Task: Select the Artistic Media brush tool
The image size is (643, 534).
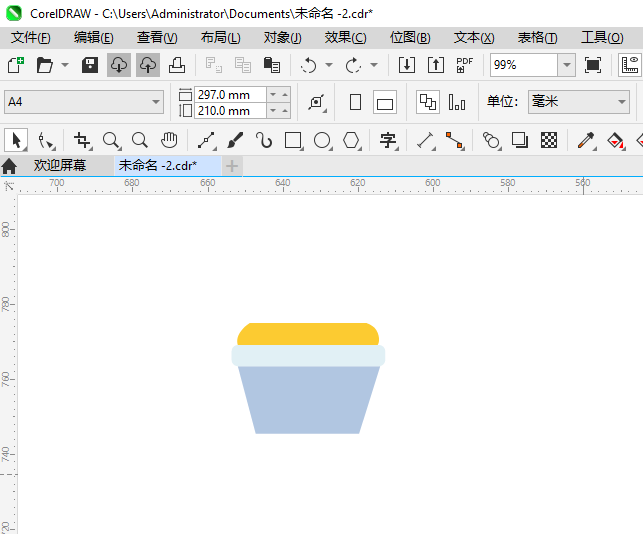Action: 235,141
